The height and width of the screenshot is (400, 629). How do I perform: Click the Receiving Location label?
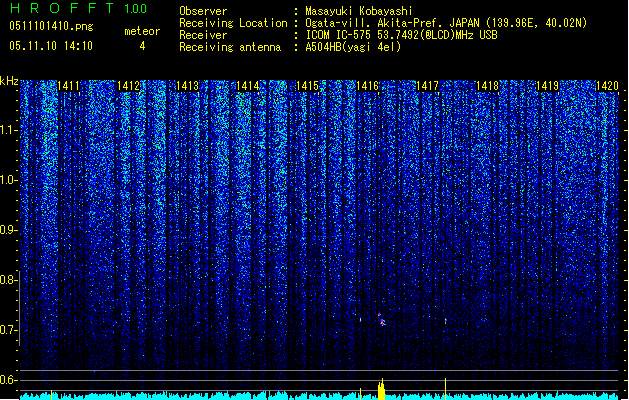233,23
